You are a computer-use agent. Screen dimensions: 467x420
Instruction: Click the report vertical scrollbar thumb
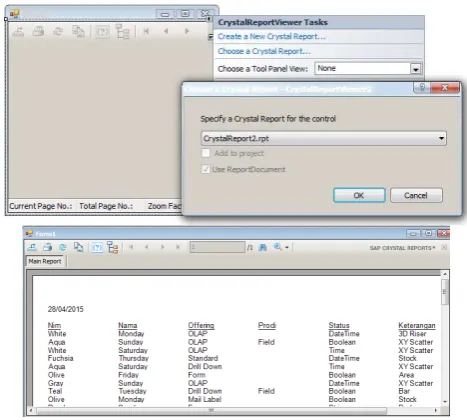pos(445,292)
